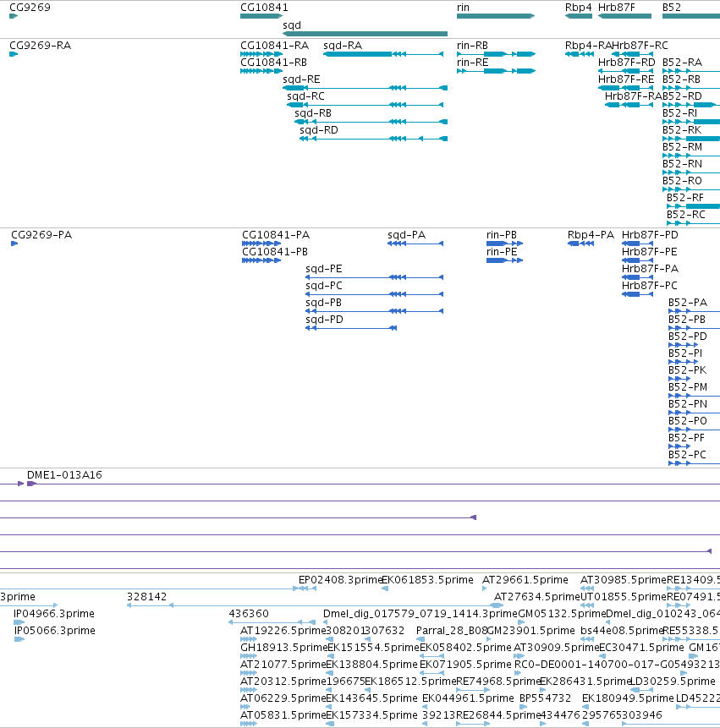Select the Rbp4 gene feature
Screen dimensions: 720x728
(x=579, y=16)
